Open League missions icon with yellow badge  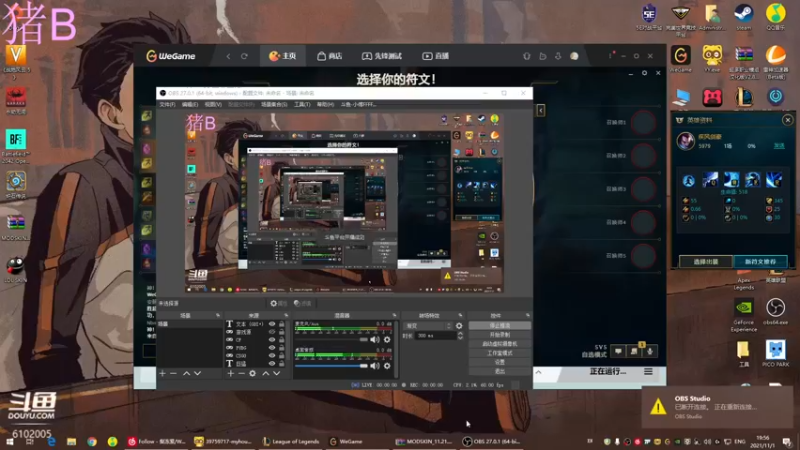tap(634, 351)
